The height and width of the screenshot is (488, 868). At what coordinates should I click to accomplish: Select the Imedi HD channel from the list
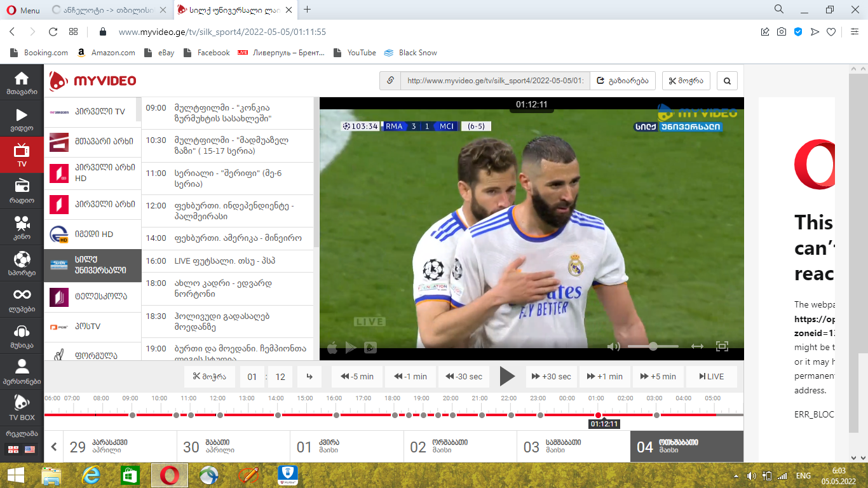(93, 234)
